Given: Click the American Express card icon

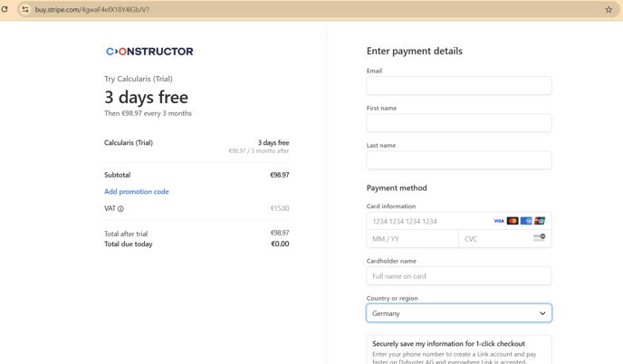Looking at the screenshot, I should (x=526, y=221).
